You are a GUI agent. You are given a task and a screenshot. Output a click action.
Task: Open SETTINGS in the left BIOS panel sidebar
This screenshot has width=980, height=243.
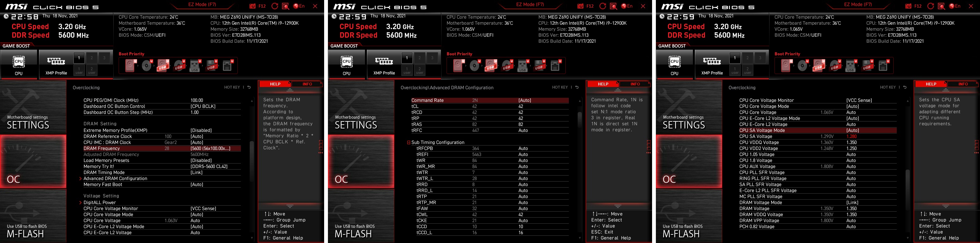[x=33, y=107]
